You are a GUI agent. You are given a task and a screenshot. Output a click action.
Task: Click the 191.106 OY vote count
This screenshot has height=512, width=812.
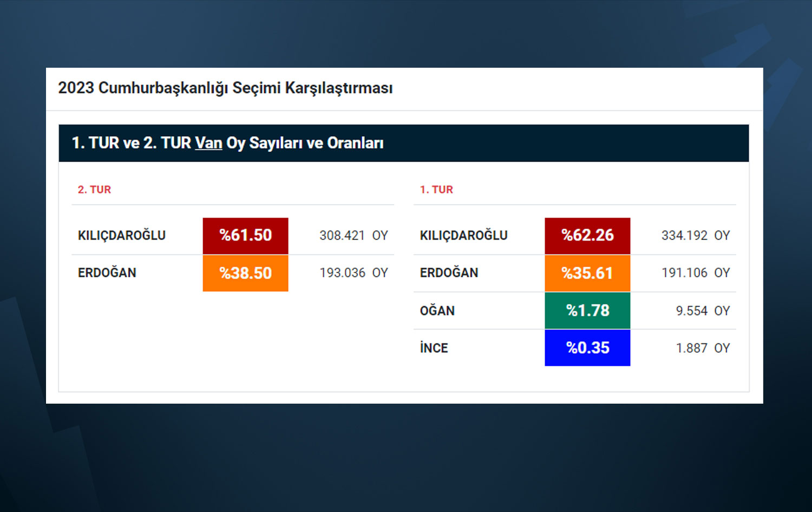tap(696, 273)
